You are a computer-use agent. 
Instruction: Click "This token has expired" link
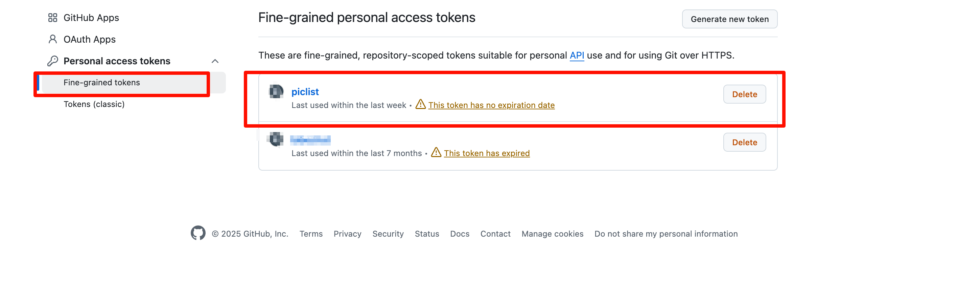(x=487, y=154)
